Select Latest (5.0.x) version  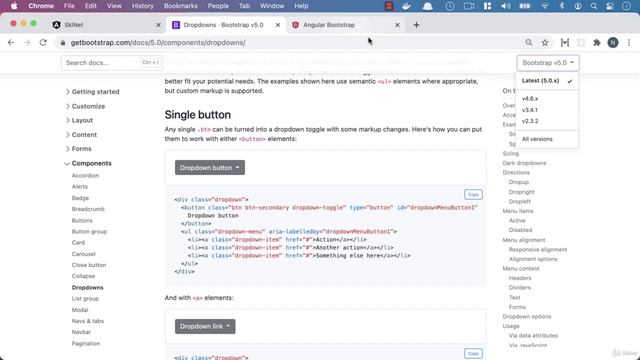[x=547, y=81]
